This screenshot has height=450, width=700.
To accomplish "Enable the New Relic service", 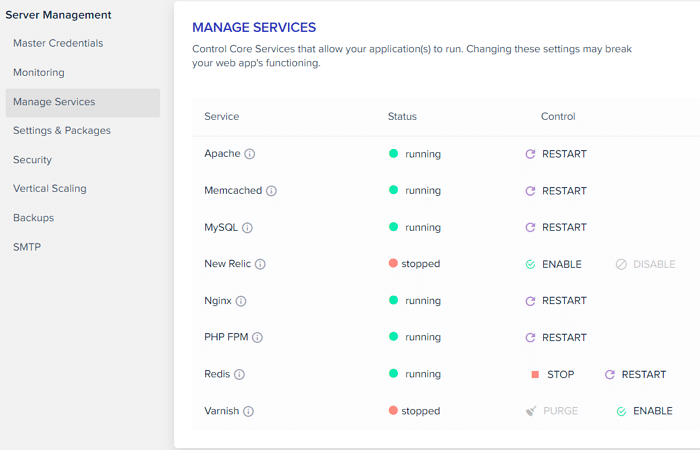I will (x=554, y=264).
